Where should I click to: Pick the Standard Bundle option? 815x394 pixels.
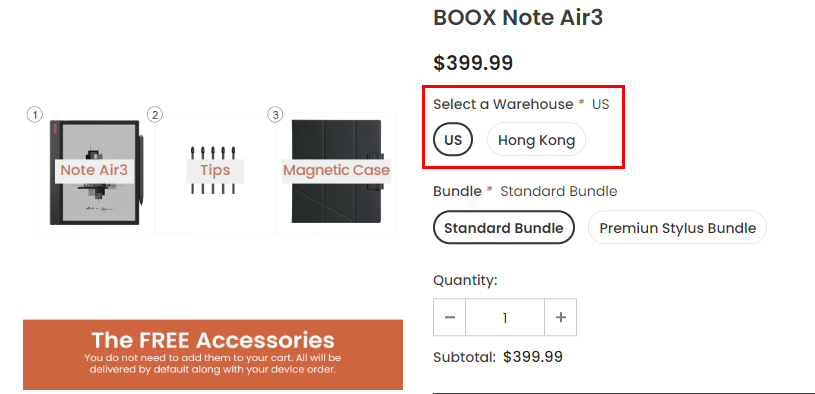[x=504, y=228]
